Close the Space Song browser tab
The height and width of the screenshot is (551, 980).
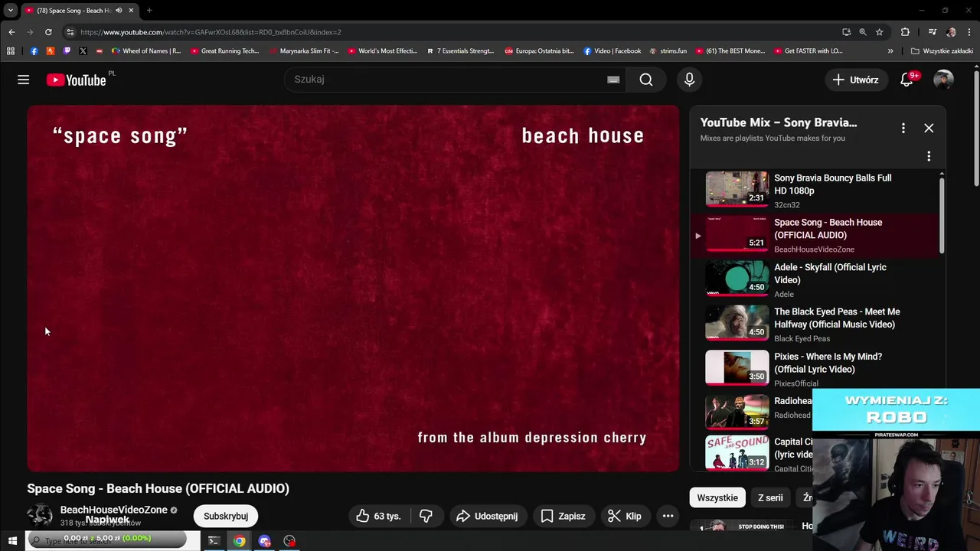131,11
